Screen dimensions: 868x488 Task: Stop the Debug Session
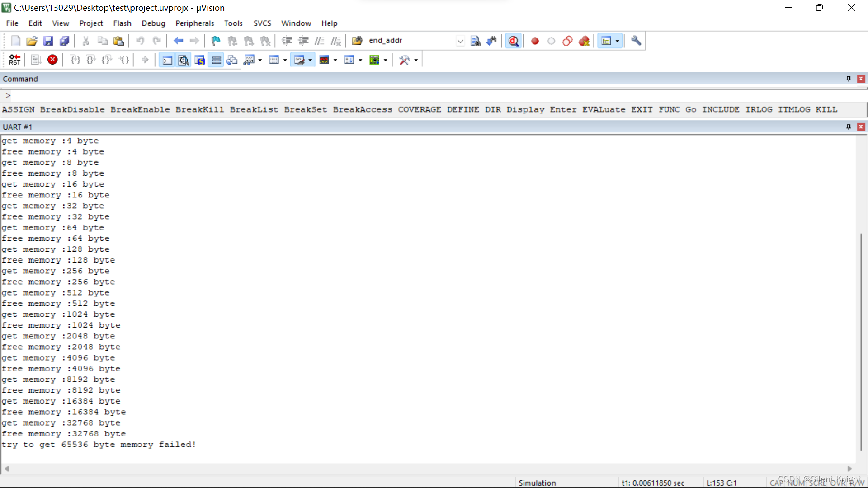click(x=513, y=41)
